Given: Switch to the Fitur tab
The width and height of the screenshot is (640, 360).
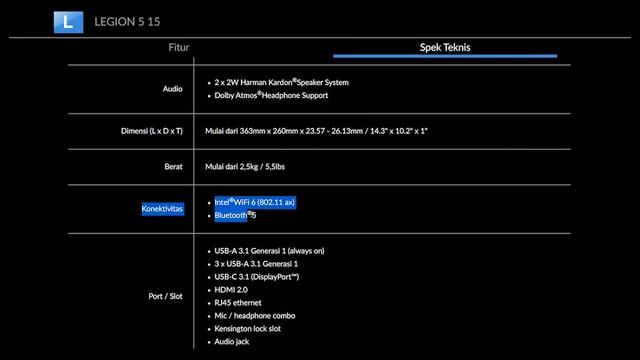Looking at the screenshot, I should [179, 47].
